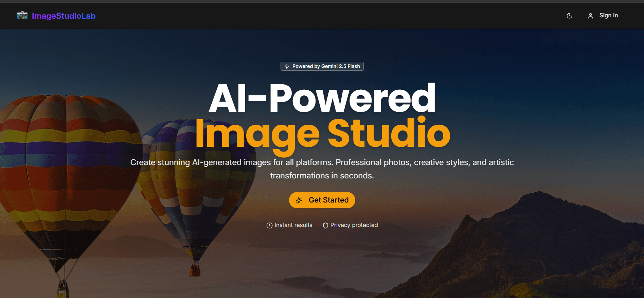This screenshot has height=298, width=644.
Task: Click the Powered by Gemini 2.5 Flash badge
Action: [322, 66]
